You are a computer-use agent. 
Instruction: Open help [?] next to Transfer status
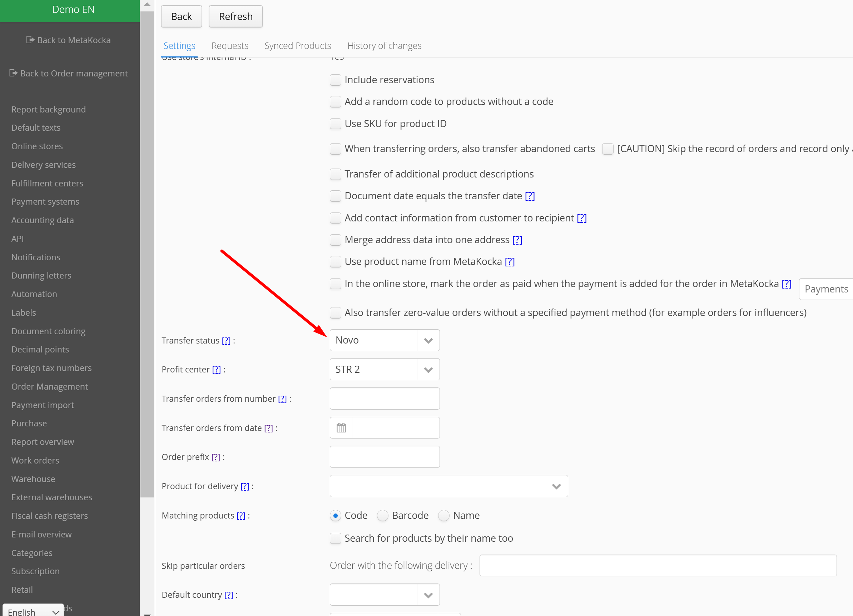225,341
